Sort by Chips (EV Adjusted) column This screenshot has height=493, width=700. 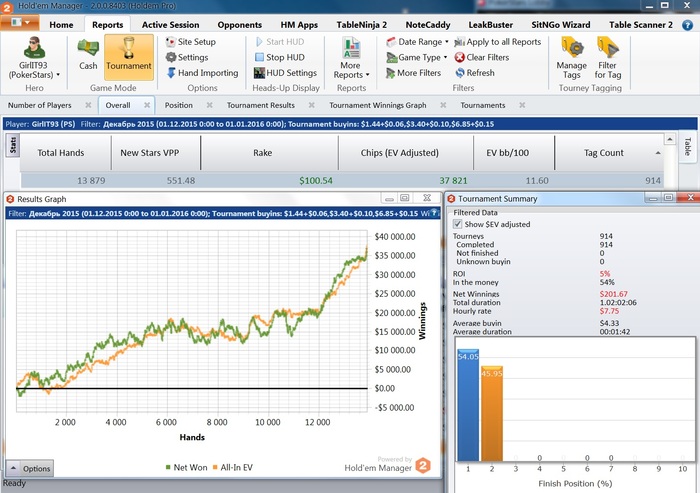point(406,153)
